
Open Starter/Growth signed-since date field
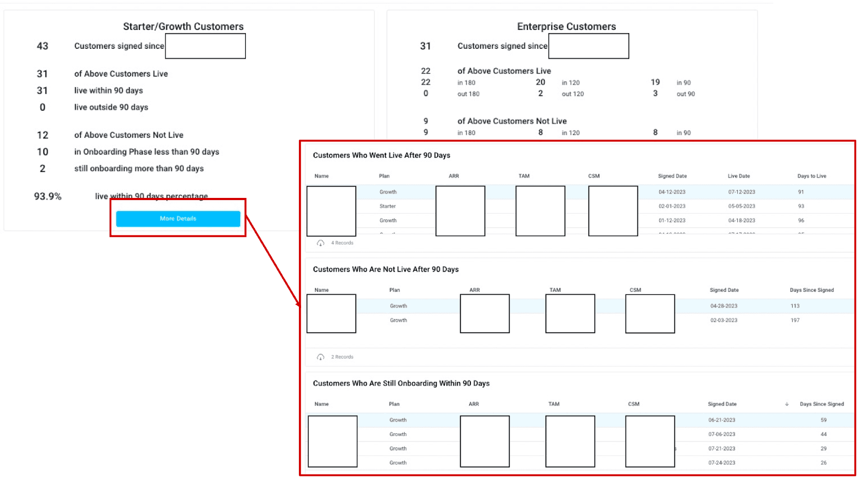click(x=205, y=46)
